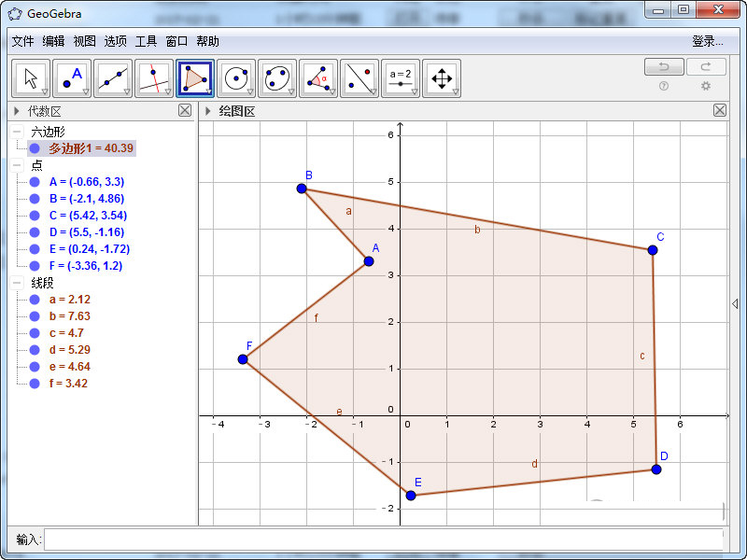Select the Circle with center tool
747x560 pixels.
click(236, 78)
